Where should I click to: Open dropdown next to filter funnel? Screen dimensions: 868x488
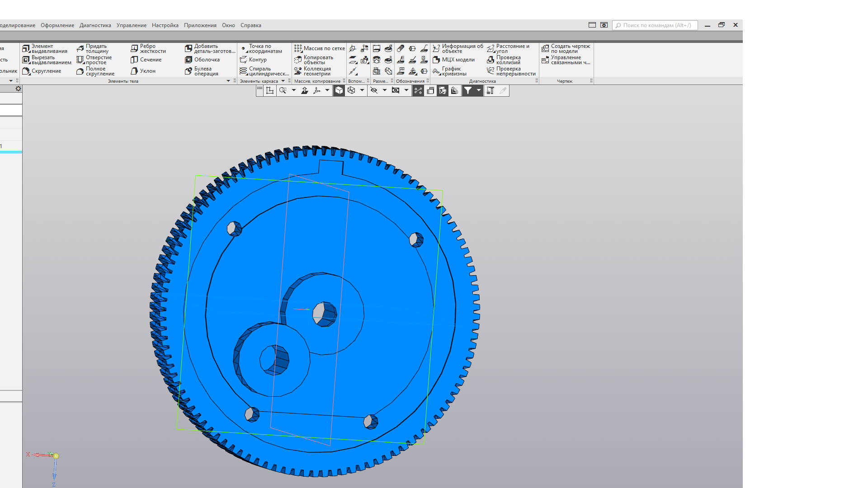click(479, 90)
